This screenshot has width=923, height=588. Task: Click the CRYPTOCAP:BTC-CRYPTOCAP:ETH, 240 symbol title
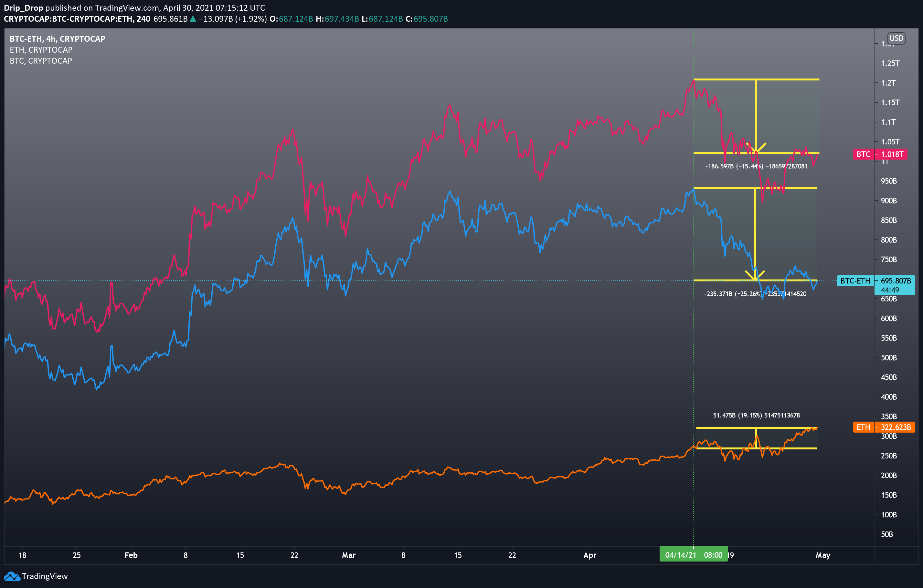pos(77,19)
